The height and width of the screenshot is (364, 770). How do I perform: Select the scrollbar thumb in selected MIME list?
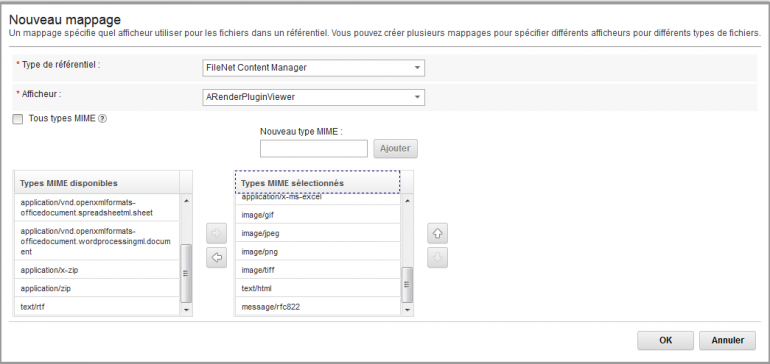click(407, 285)
